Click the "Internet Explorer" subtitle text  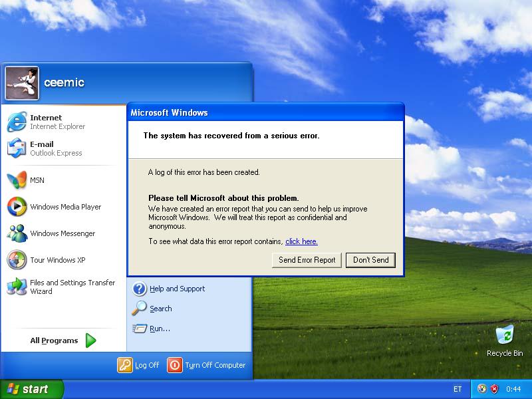(x=58, y=126)
